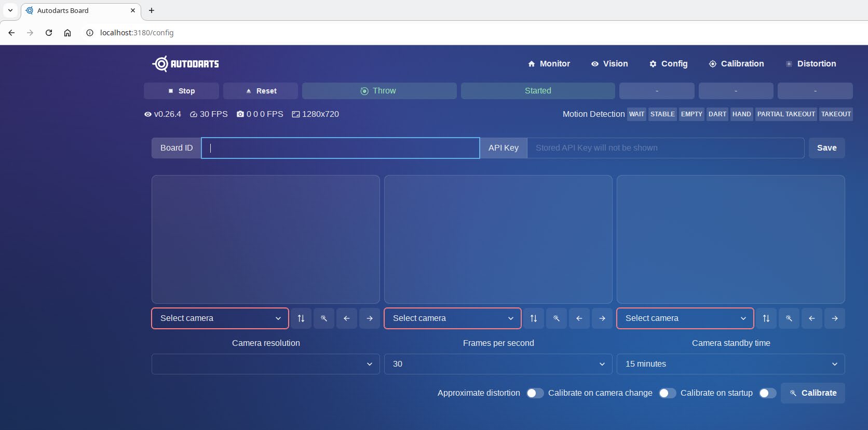Open the Distortion page
868x430 pixels.
[810, 64]
